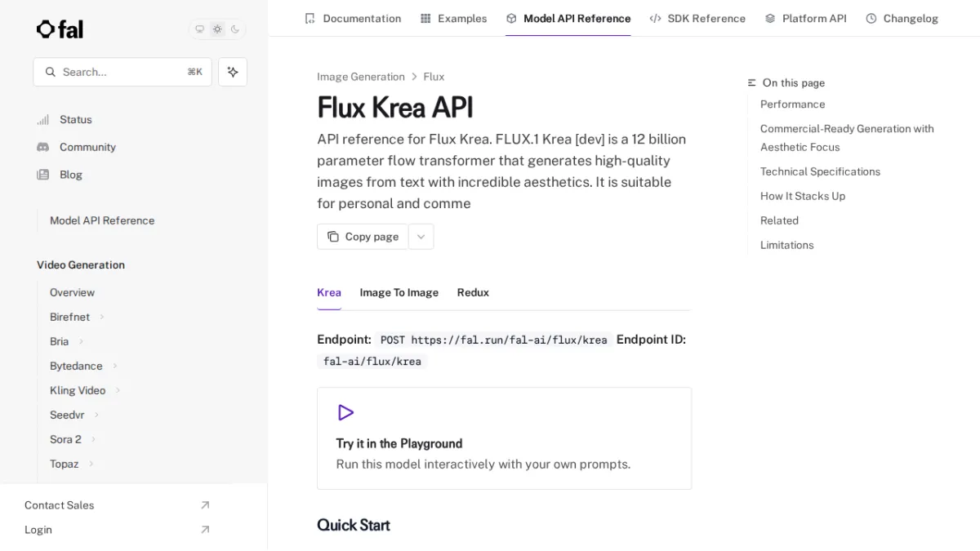The width and height of the screenshot is (980, 551).
Task: Open the Examples tab
Action: click(x=453, y=18)
